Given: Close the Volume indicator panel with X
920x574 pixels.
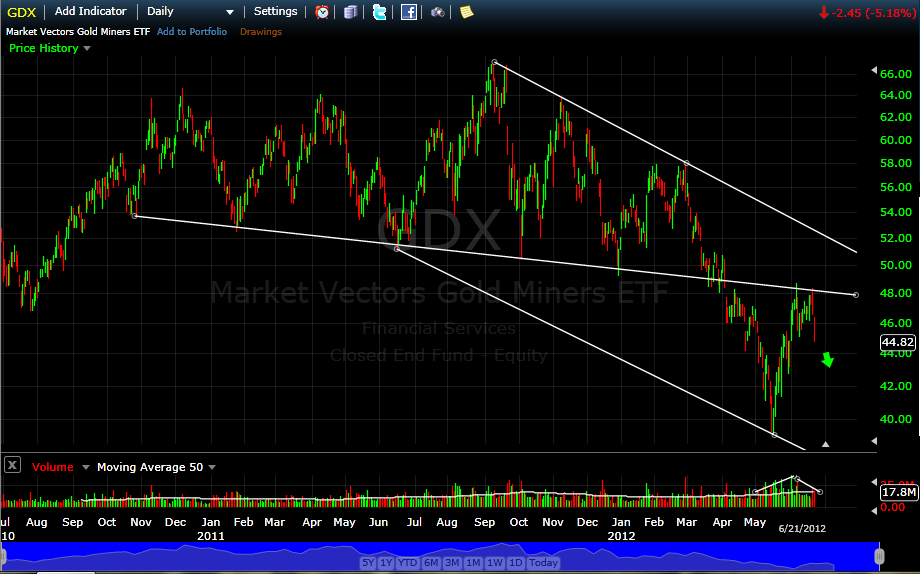Looking at the screenshot, I should pos(12,465).
